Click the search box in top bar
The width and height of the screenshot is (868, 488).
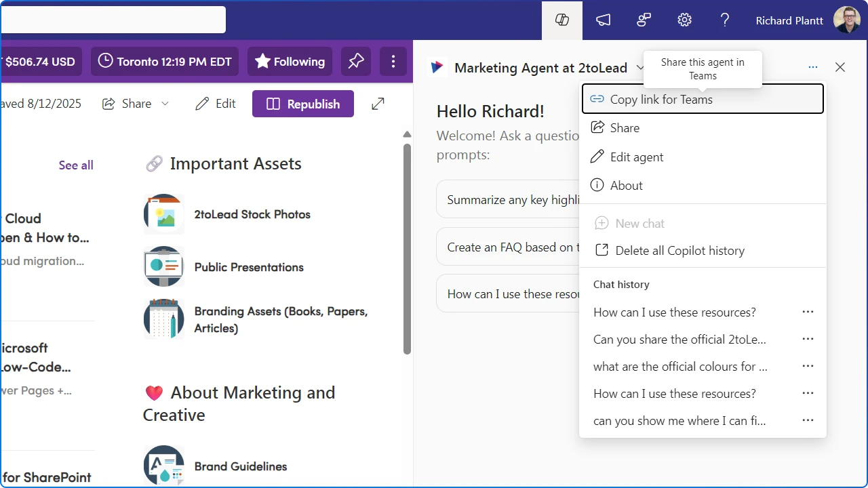pyautogui.click(x=113, y=20)
